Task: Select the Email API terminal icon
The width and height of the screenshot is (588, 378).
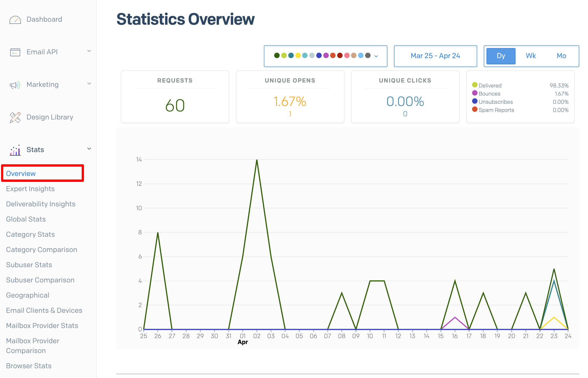Action: coord(15,52)
